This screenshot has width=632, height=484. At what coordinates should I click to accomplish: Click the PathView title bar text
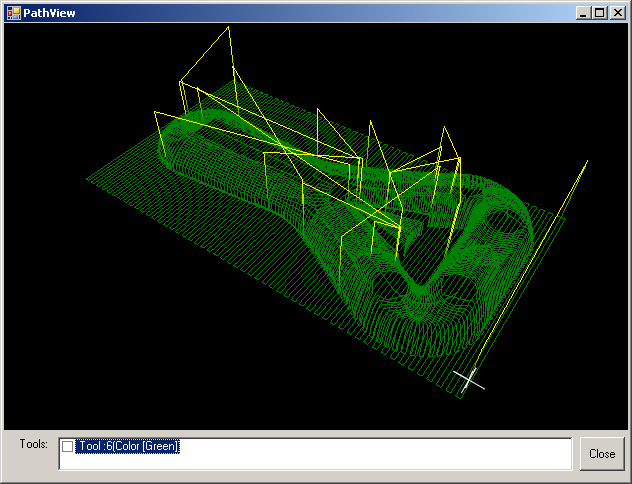pos(49,13)
